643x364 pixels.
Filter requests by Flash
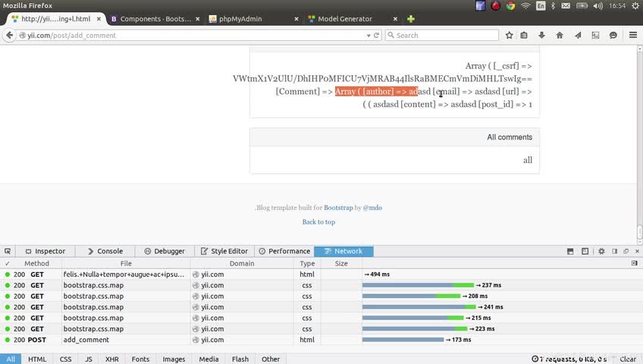pyautogui.click(x=240, y=359)
